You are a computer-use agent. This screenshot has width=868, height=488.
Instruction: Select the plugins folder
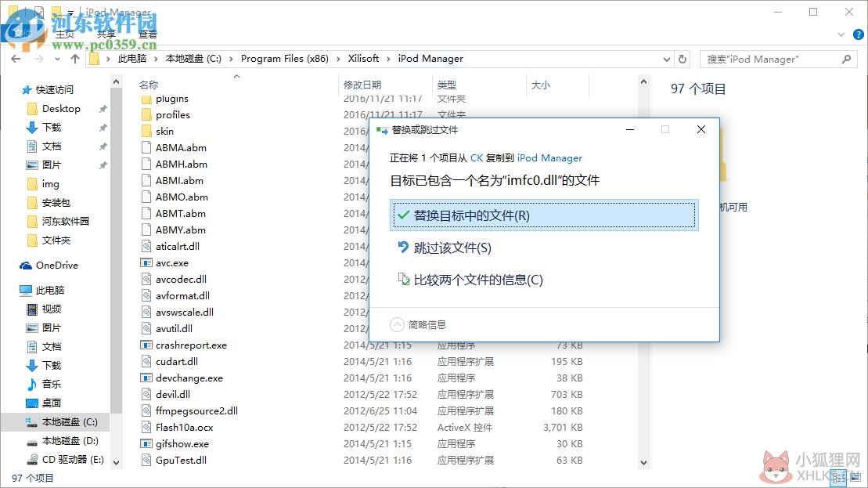coord(171,99)
